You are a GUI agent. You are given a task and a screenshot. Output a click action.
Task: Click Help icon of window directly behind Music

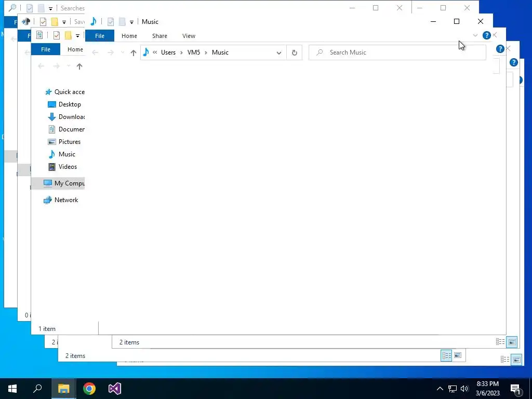(x=500, y=49)
